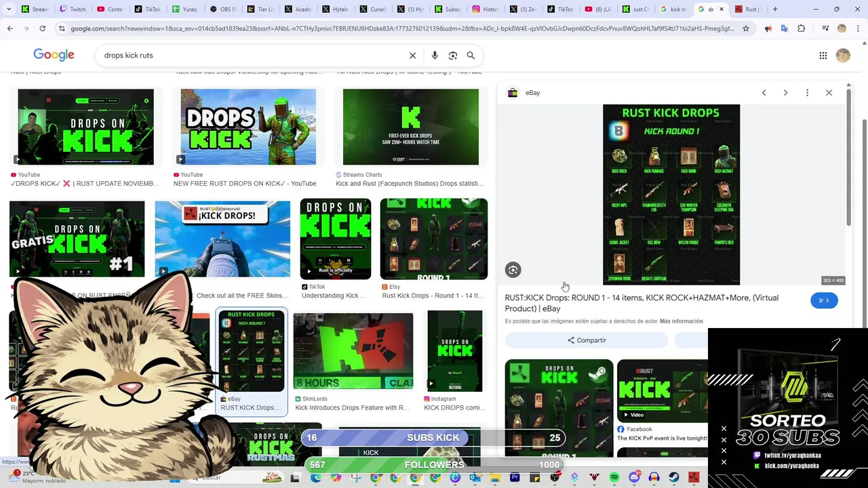Open the RUST:KICK Drops ROUND 1 eBay title
The image size is (868, 488).
[642, 303]
